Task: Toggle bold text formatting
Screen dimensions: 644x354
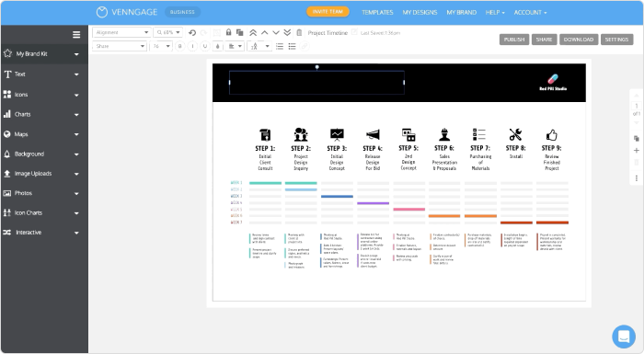Action: coord(179,46)
